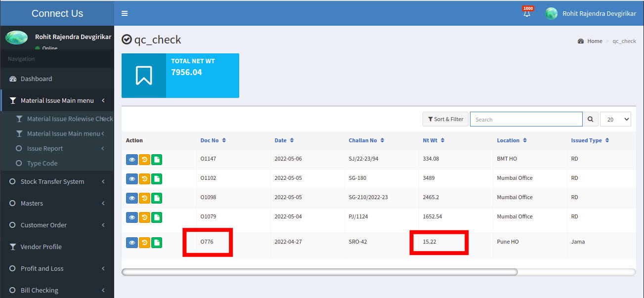The image size is (644, 298).
Task: Expand Profit and Loss menu
Action: coord(57,268)
